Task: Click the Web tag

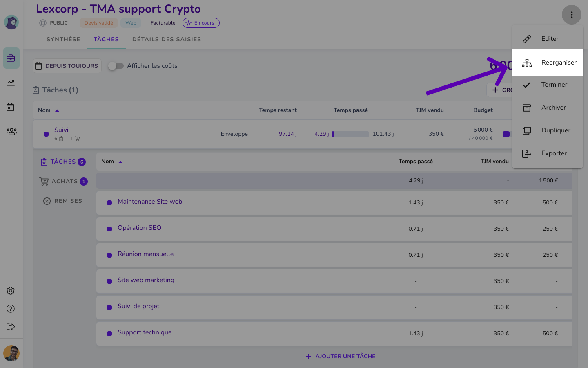Action: click(131, 23)
